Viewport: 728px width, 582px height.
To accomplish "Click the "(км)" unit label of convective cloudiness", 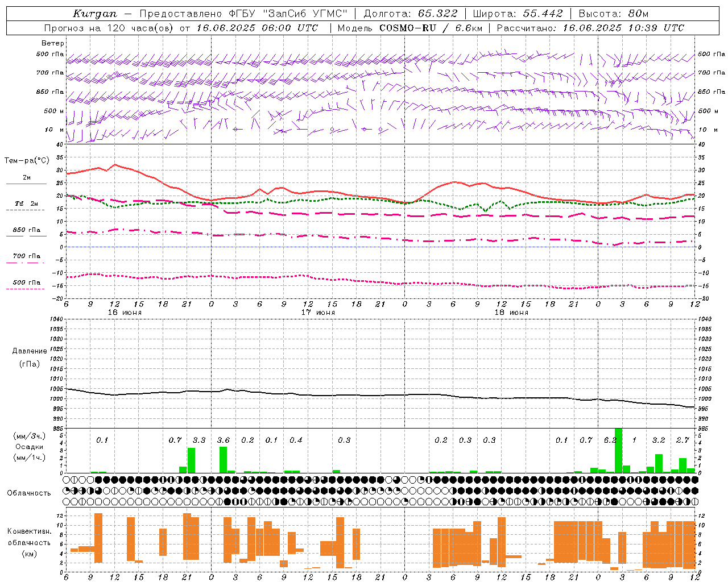I will (x=30, y=554).
